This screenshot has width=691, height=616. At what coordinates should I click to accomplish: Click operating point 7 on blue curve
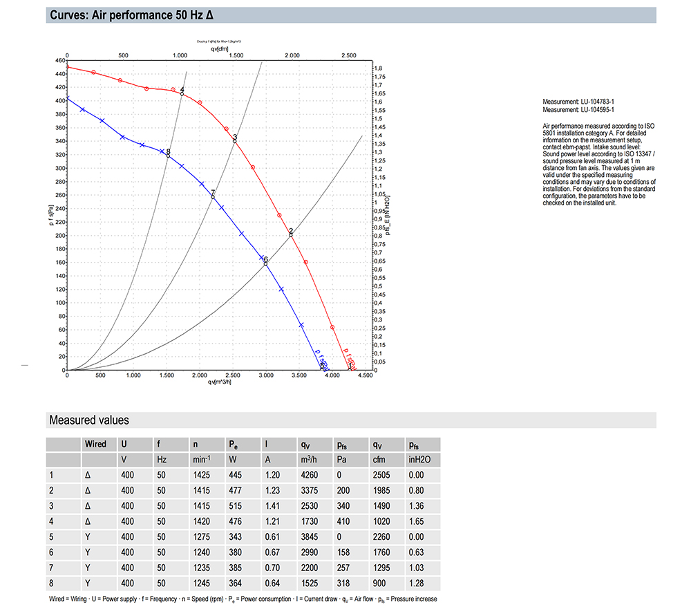pyautogui.click(x=213, y=196)
